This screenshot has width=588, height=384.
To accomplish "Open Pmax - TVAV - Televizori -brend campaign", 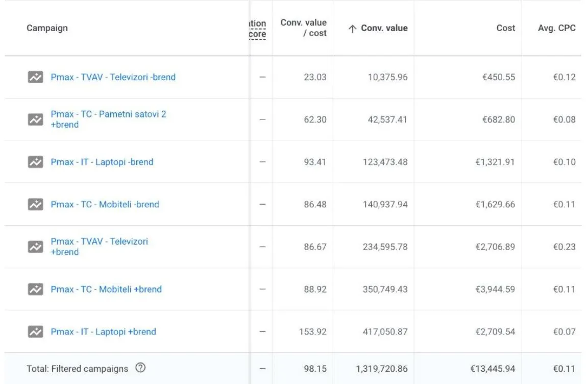I will click(113, 77).
